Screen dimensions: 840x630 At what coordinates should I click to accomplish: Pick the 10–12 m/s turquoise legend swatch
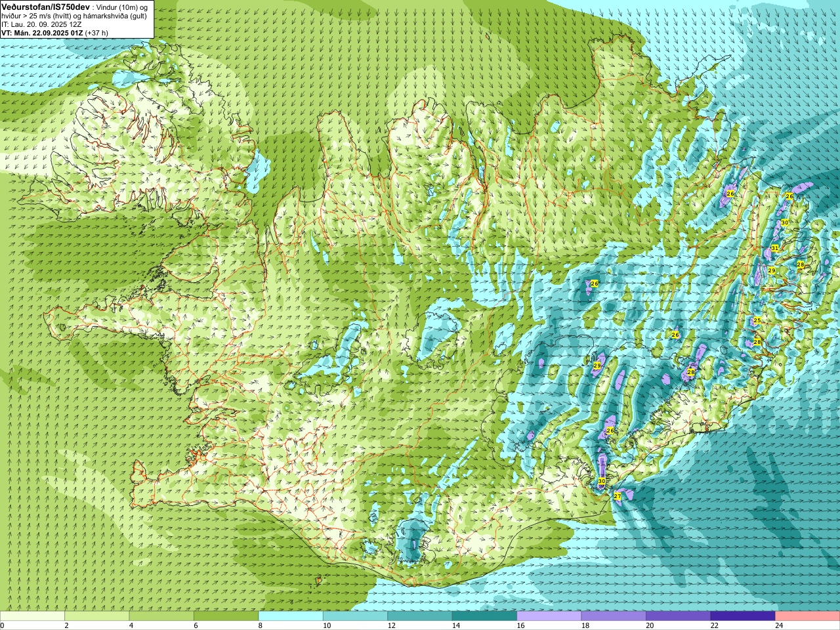click(355, 616)
